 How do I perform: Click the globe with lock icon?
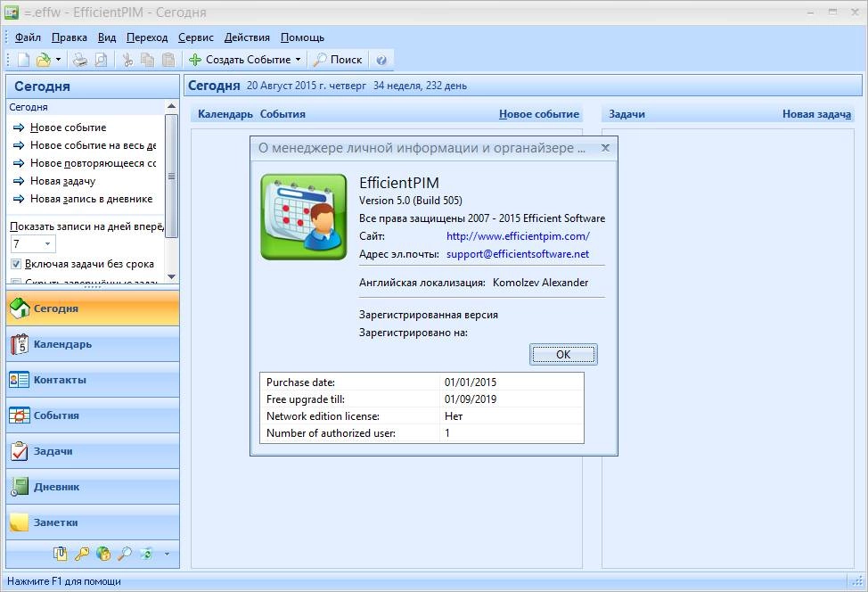tap(103, 554)
